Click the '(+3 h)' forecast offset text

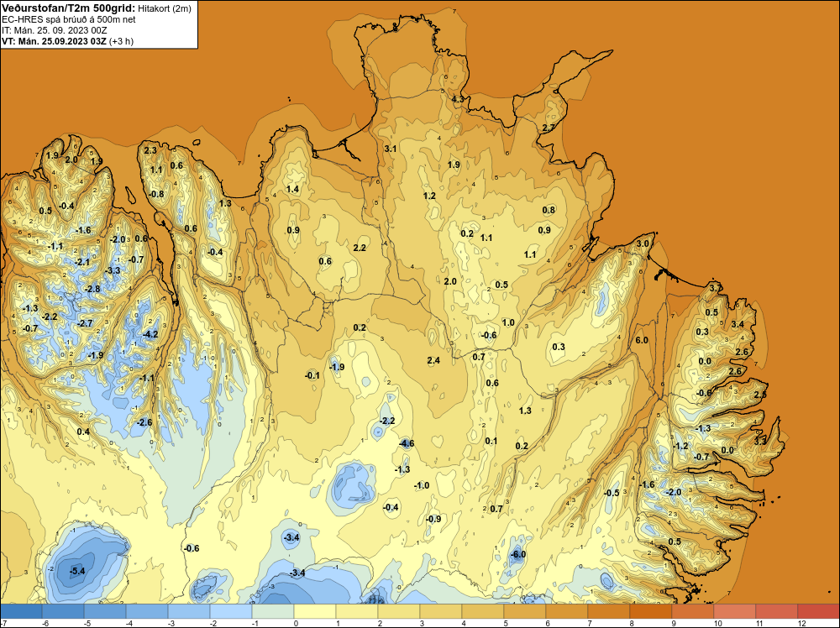coord(121,41)
